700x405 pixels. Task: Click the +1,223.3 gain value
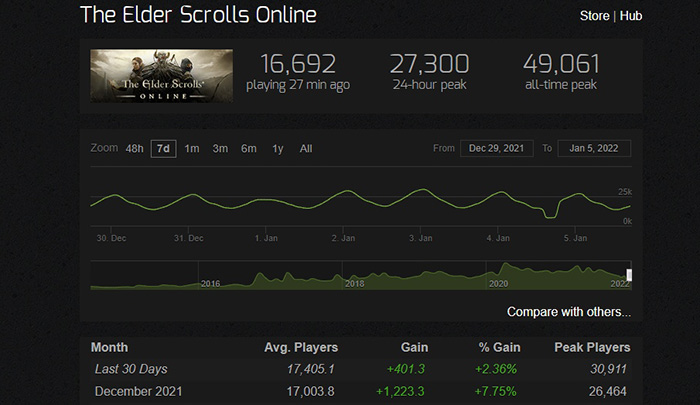click(400, 392)
